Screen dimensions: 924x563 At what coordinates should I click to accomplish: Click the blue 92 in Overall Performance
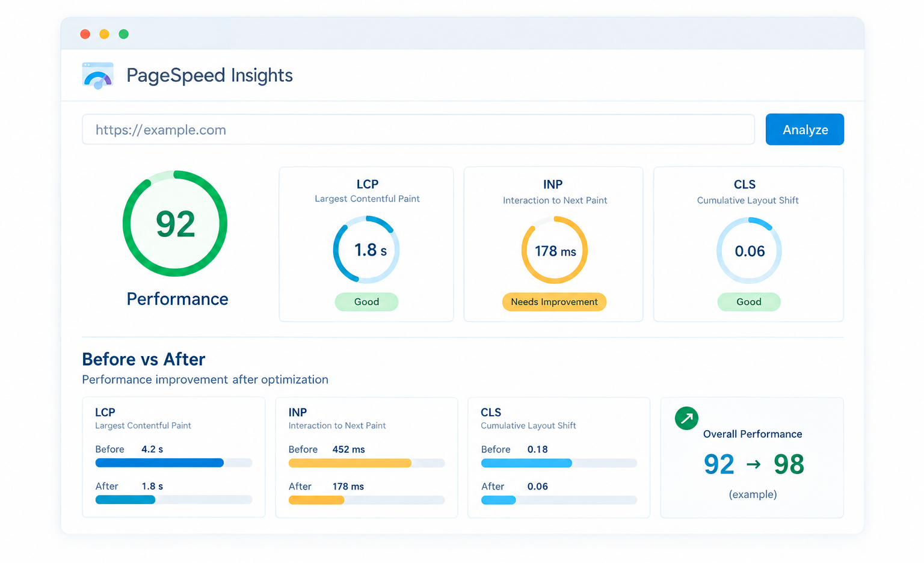pyautogui.click(x=719, y=464)
